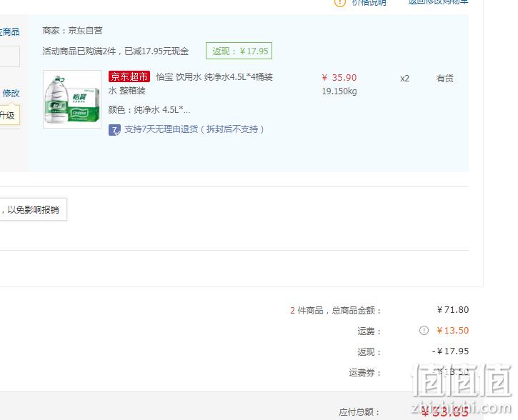
Task: Open the return to modify cart link
Action: pyautogui.click(x=438, y=2)
